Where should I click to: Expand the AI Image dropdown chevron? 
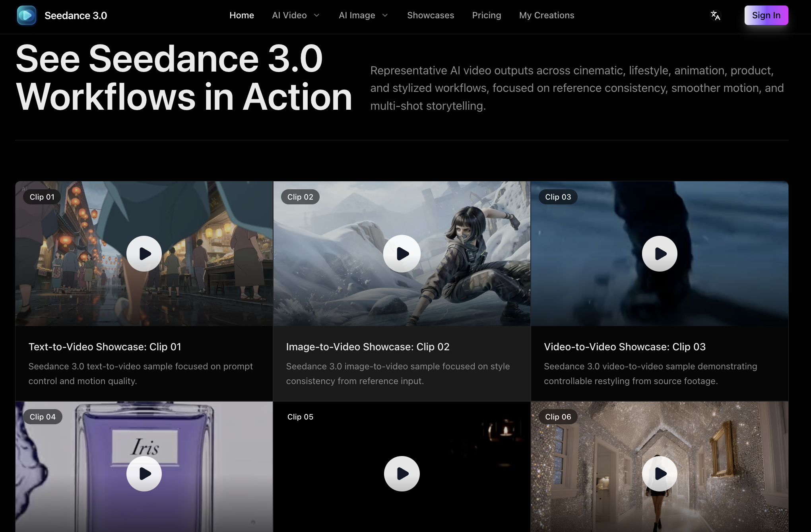385,16
